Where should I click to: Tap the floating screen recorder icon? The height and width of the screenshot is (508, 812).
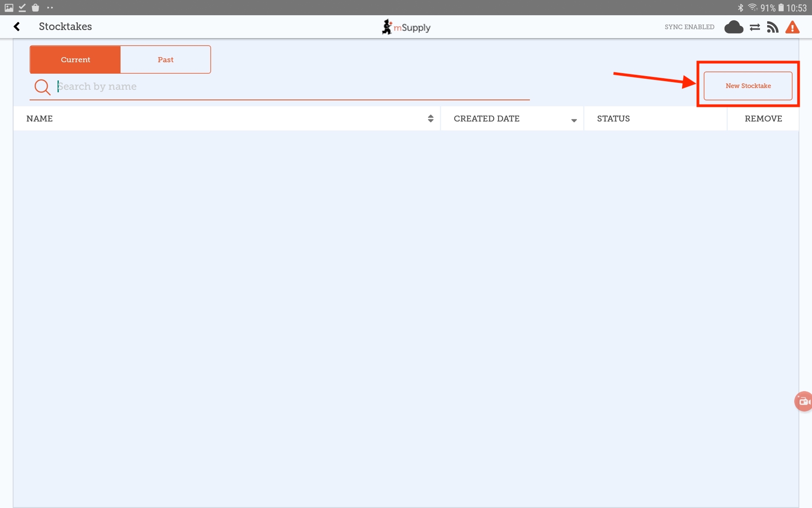[x=803, y=401]
